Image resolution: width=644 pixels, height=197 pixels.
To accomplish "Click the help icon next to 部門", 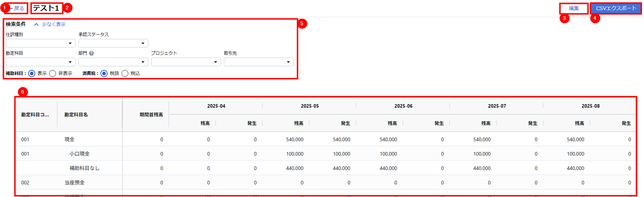I will (x=91, y=53).
